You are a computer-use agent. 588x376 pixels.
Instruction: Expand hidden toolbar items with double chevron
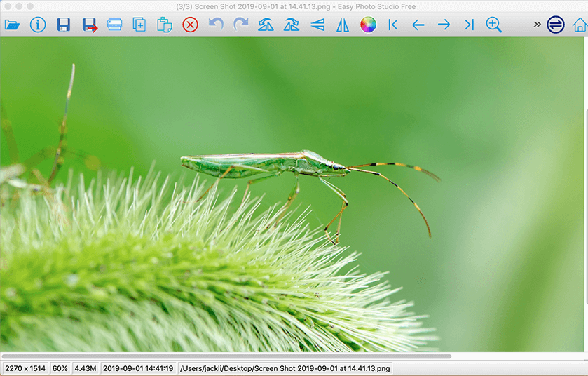point(537,25)
